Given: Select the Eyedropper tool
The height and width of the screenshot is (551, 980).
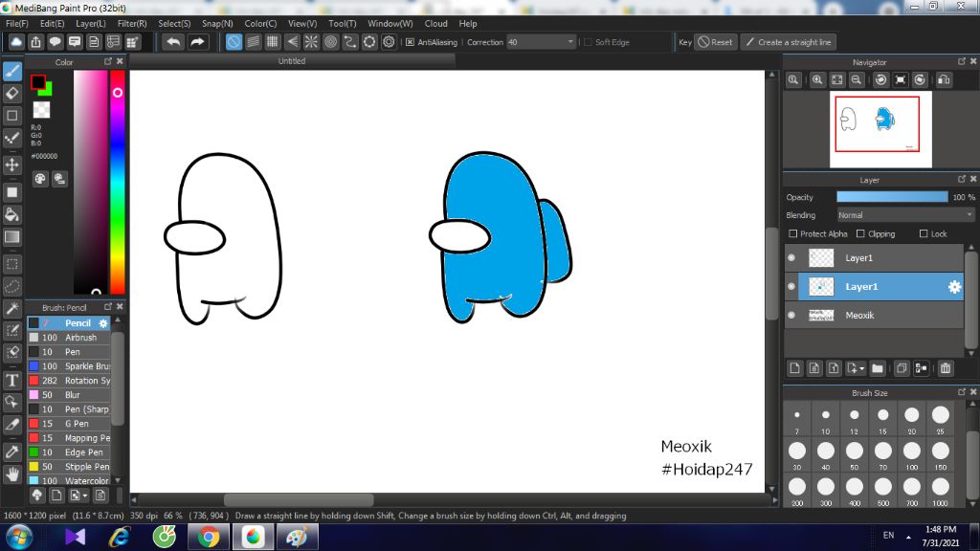Looking at the screenshot, I should click(11, 452).
